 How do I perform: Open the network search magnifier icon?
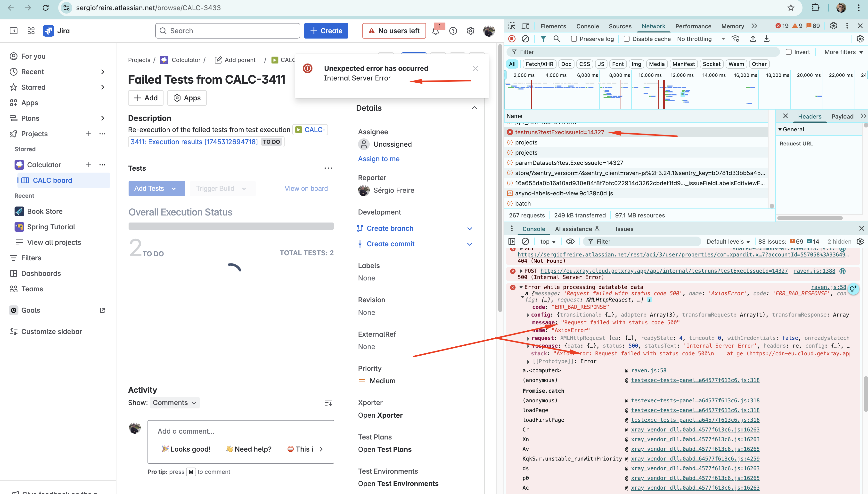click(557, 39)
